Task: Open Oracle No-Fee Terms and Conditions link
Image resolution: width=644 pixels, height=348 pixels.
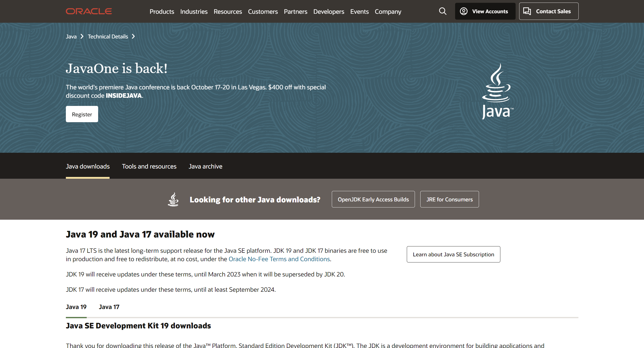Action: click(279, 259)
